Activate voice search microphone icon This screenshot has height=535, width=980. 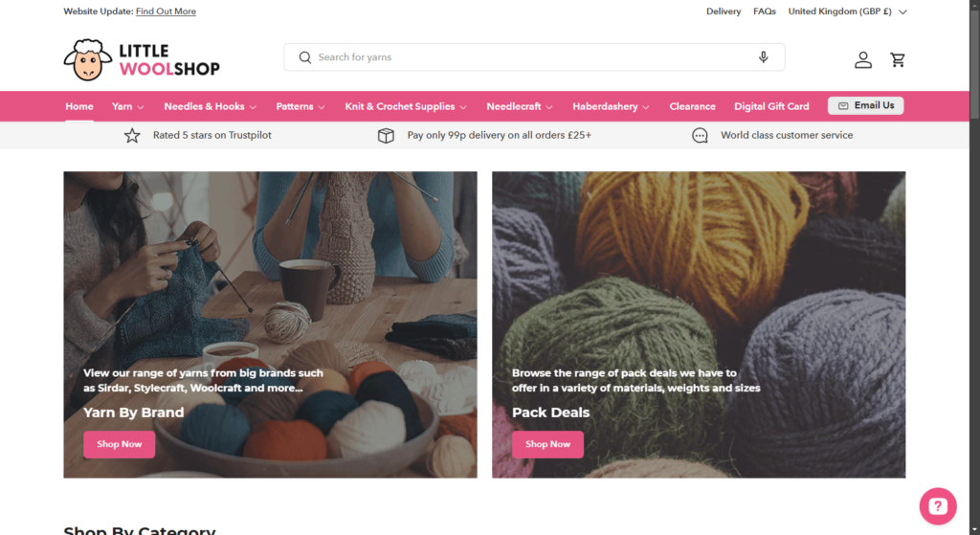[x=763, y=57]
